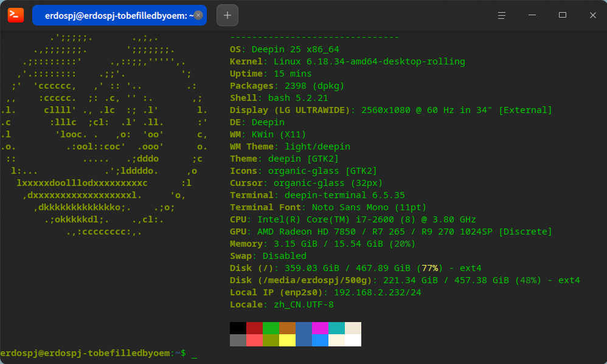
Task: Pick the salmon light-red color block
Action: 254,340
